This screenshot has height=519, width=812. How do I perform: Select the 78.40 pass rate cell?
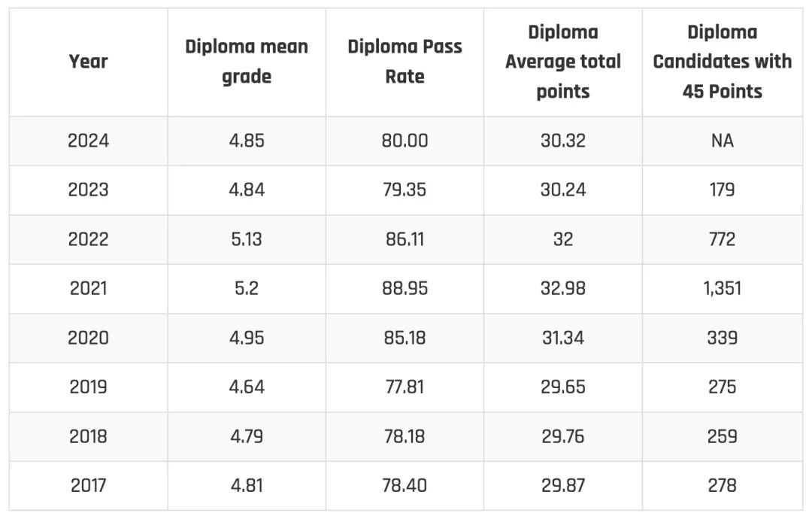pyautogui.click(x=404, y=486)
